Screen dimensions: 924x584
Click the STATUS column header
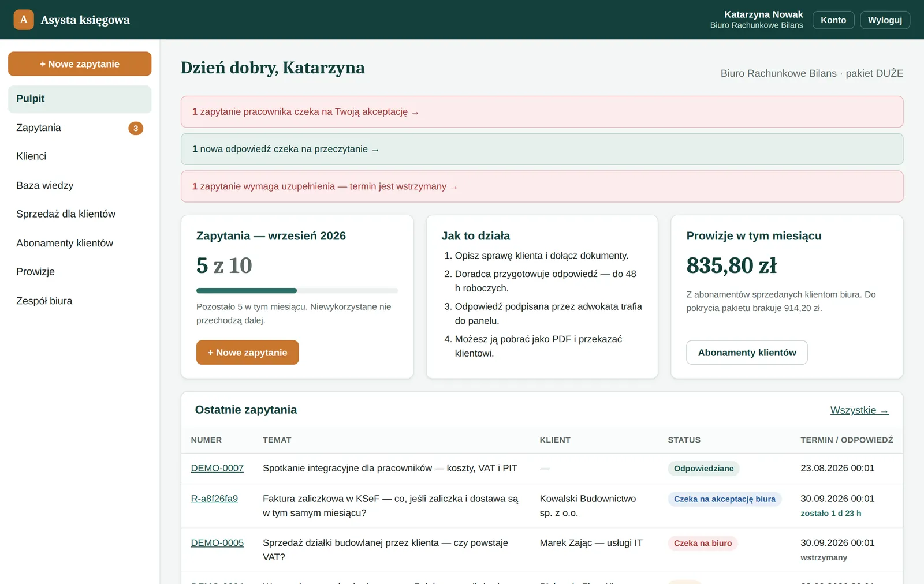pos(684,440)
